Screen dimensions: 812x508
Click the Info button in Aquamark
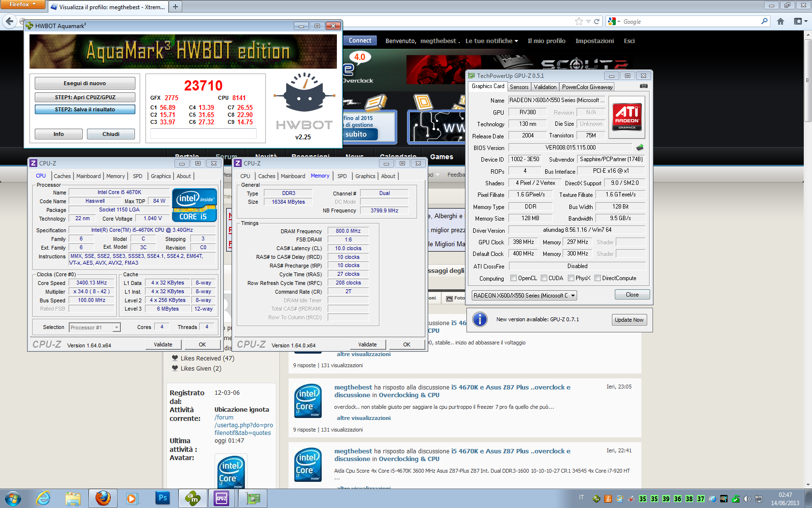[58, 134]
